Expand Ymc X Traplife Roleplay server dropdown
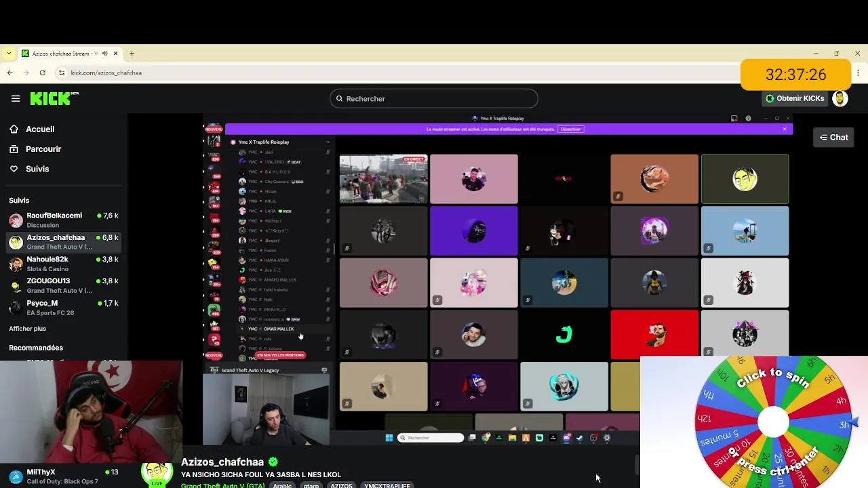Viewport: 868px width, 488px height. (328, 142)
